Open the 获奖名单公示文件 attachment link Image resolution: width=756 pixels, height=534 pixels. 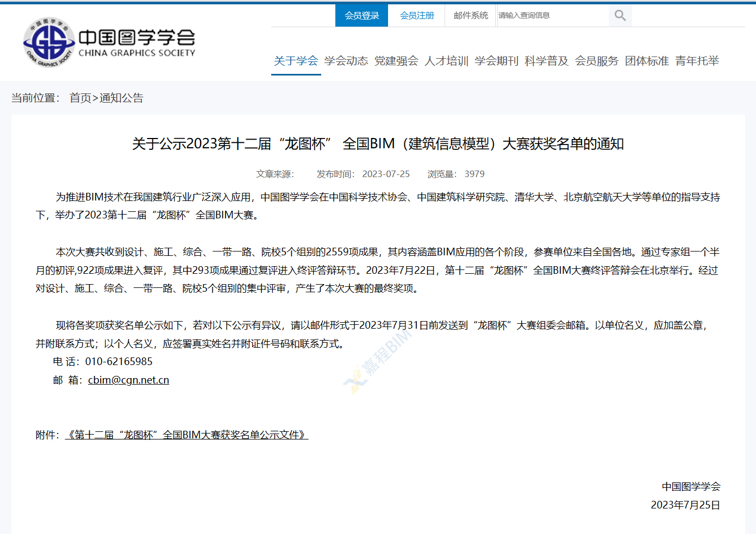[x=186, y=435]
